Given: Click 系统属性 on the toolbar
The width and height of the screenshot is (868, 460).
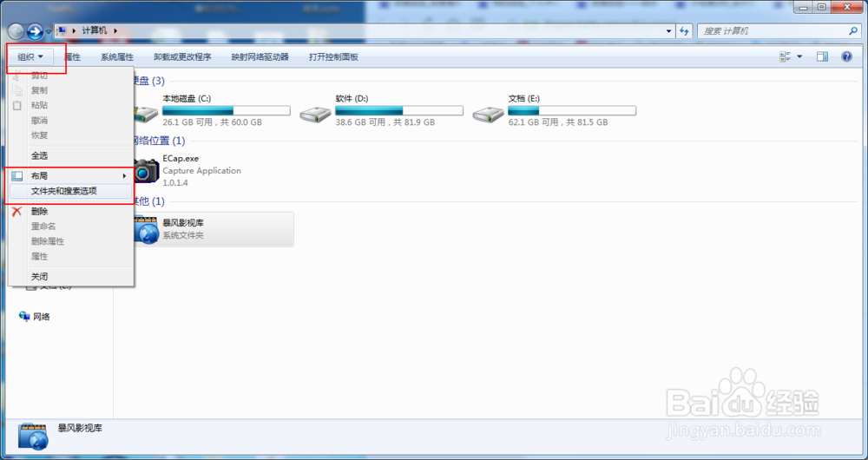Looking at the screenshot, I should (117, 56).
